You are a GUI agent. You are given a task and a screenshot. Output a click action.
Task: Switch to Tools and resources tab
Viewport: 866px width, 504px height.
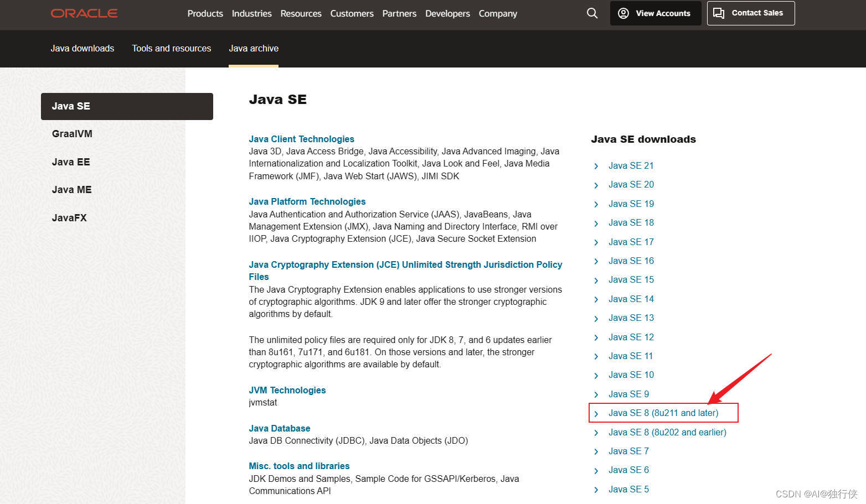point(172,48)
